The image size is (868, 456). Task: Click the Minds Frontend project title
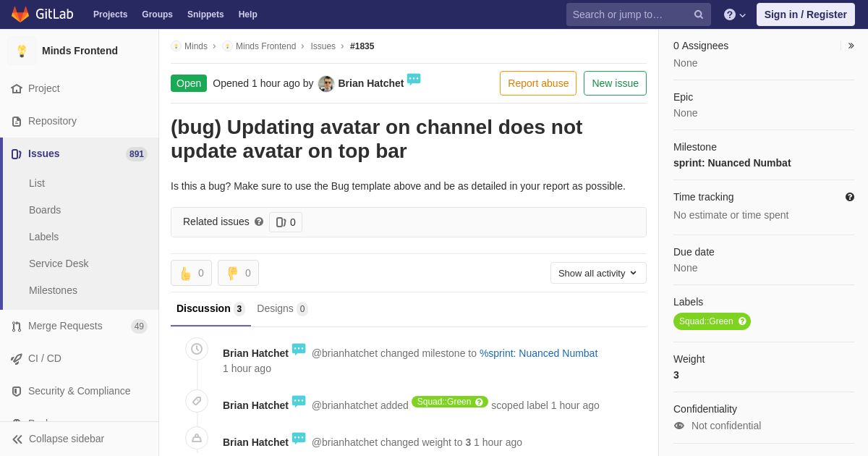(x=80, y=51)
